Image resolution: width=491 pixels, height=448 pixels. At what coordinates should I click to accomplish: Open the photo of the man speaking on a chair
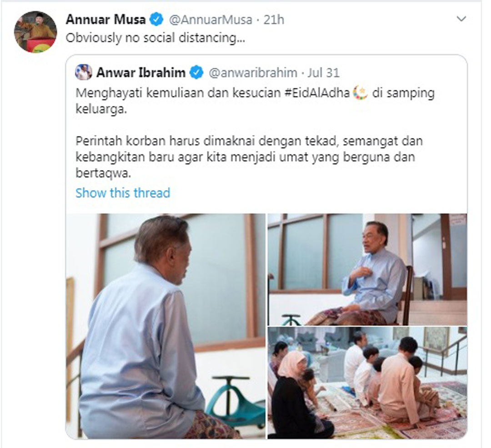367,269
